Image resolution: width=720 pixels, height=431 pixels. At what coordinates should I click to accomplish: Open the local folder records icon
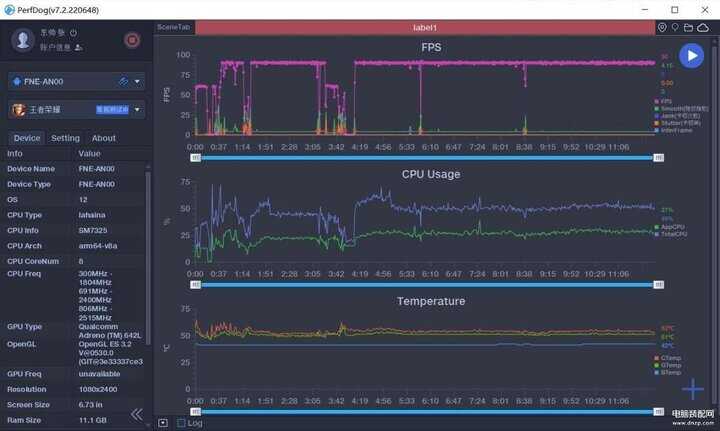[x=689, y=27]
